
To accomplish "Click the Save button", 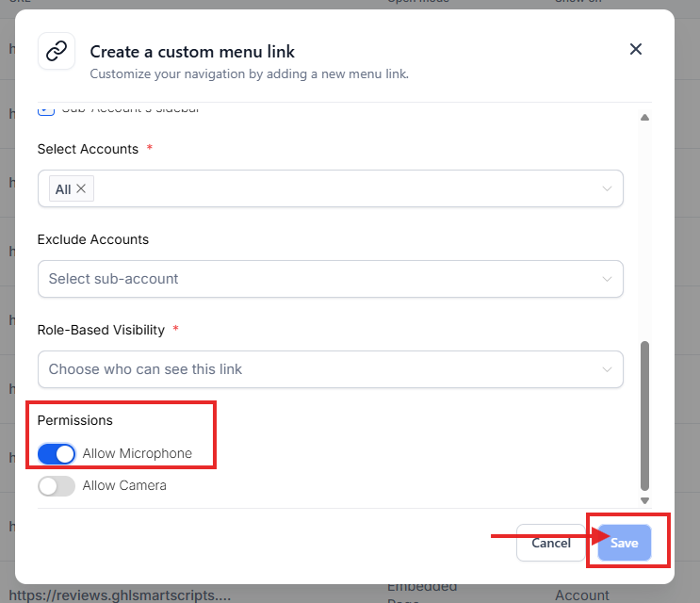I will coord(624,543).
